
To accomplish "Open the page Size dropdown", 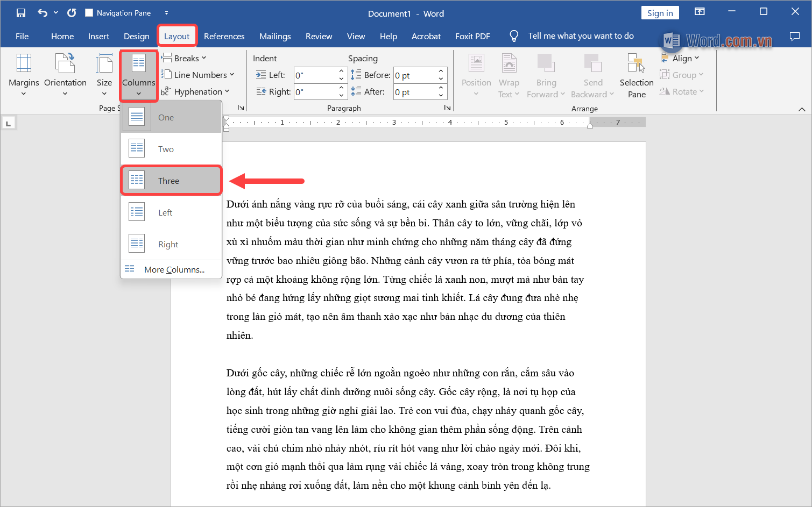I will [104, 75].
